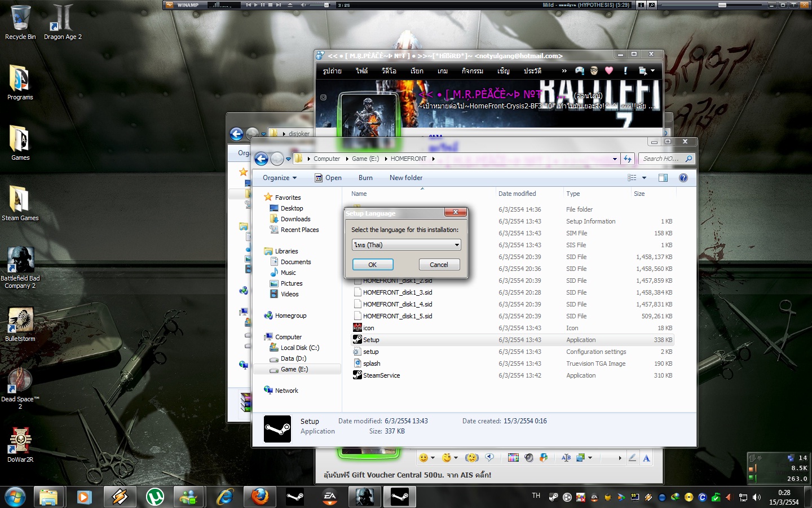Launch the Dead Space 2 desktop shortcut
This screenshot has width=812, height=508.
(x=20, y=388)
